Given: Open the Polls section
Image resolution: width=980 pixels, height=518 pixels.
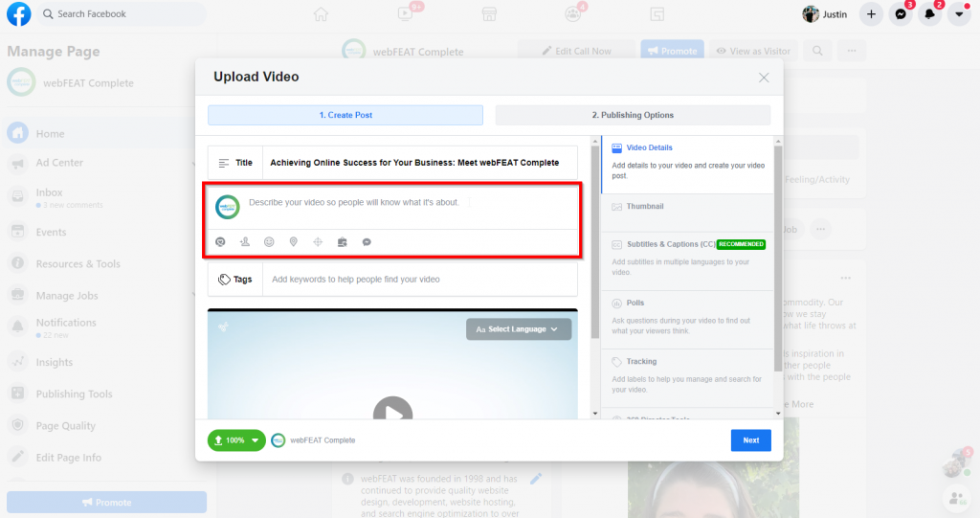Looking at the screenshot, I should click(687, 320).
